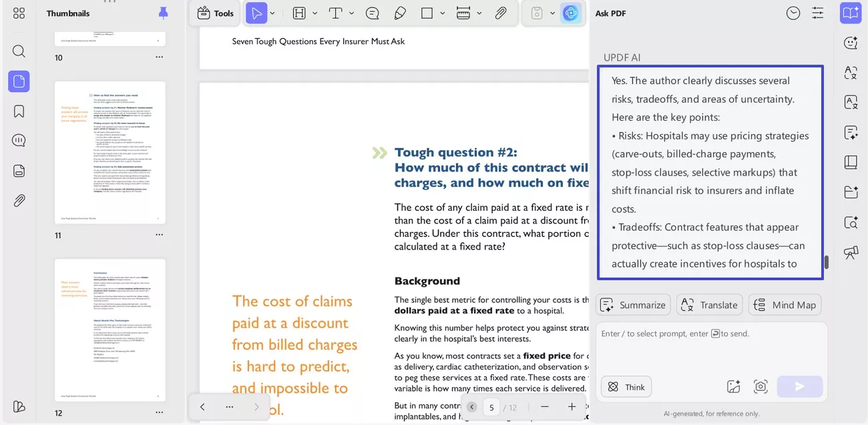Expand the selection tool dropdown arrow
The image size is (868, 425).
(272, 13)
